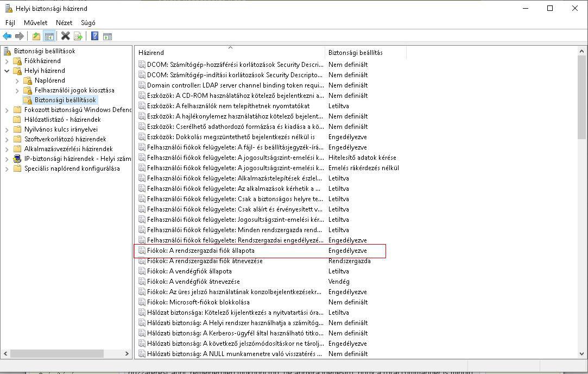
Task: Click the policy list scroll up arrow
Action: 581,51
